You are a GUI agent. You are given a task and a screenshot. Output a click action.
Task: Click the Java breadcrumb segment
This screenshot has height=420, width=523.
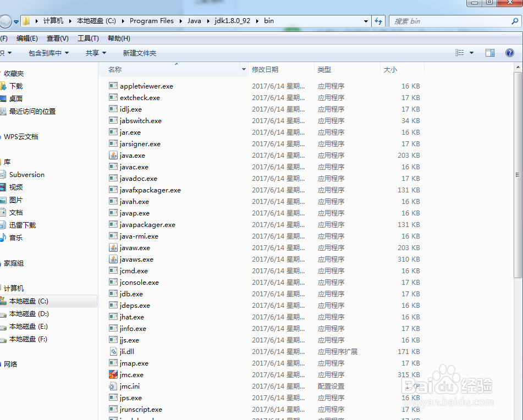click(194, 21)
